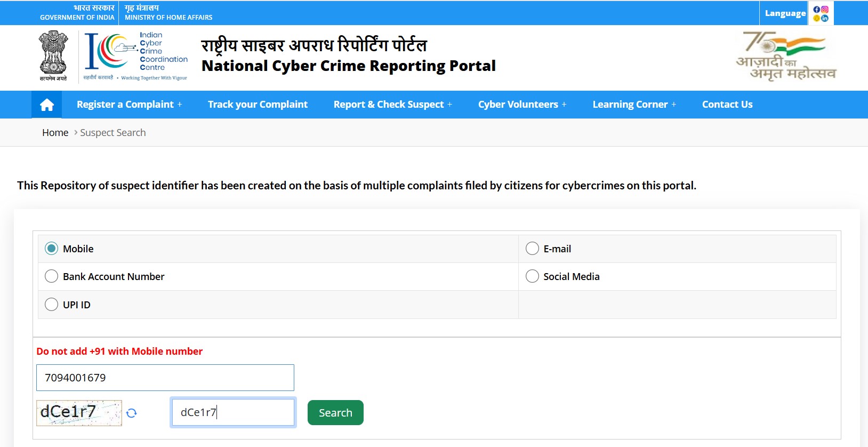Click the repository description sentence
Image resolution: width=868 pixels, height=447 pixels.
pos(357,186)
